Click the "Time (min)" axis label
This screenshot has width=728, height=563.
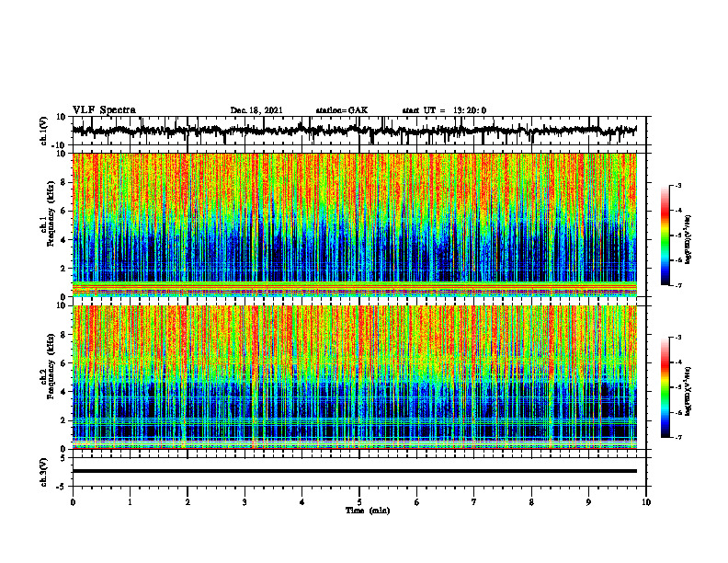tap(368, 511)
